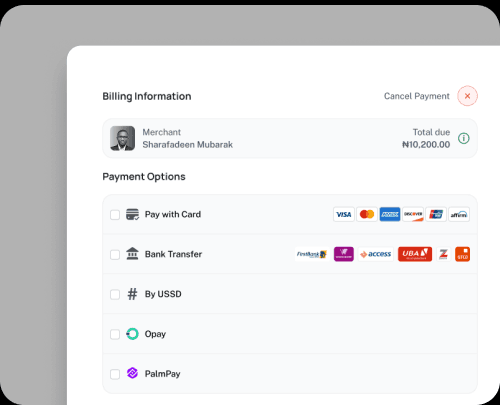Viewport: 500px width, 405px height.
Task: Click the UnionPay card logo
Action: click(x=436, y=214)
